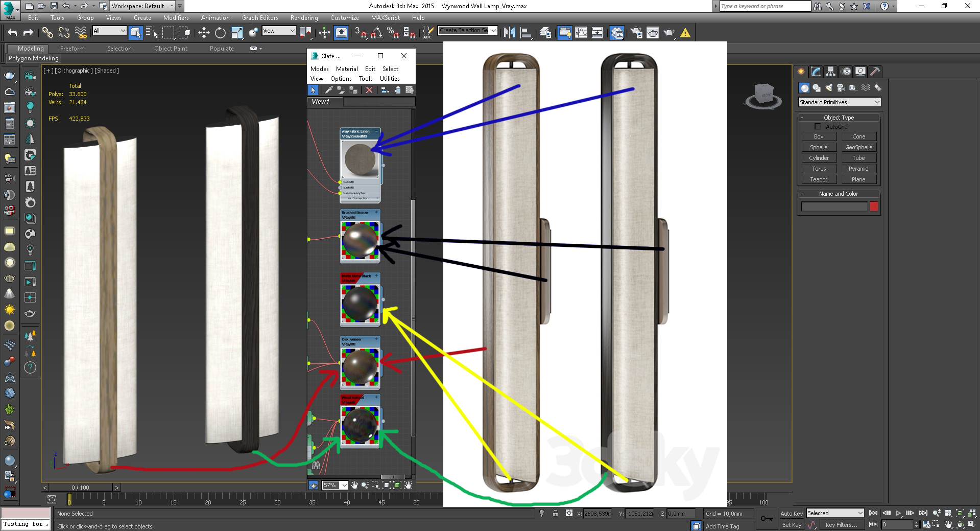Viewport: 980px width, 531px height.
Task: Delete selected node in Slate editor
Action: 369,90
